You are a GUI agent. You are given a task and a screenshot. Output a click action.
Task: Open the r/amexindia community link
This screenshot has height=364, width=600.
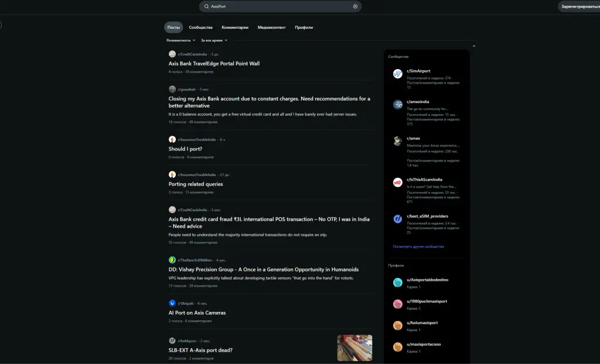[x=418, y=102]
